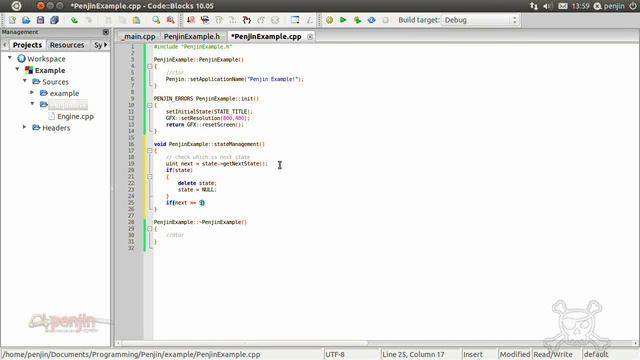Click the Paste clipboard icon
The height and width of the screenshot is (360, 640).
(136, 20)
